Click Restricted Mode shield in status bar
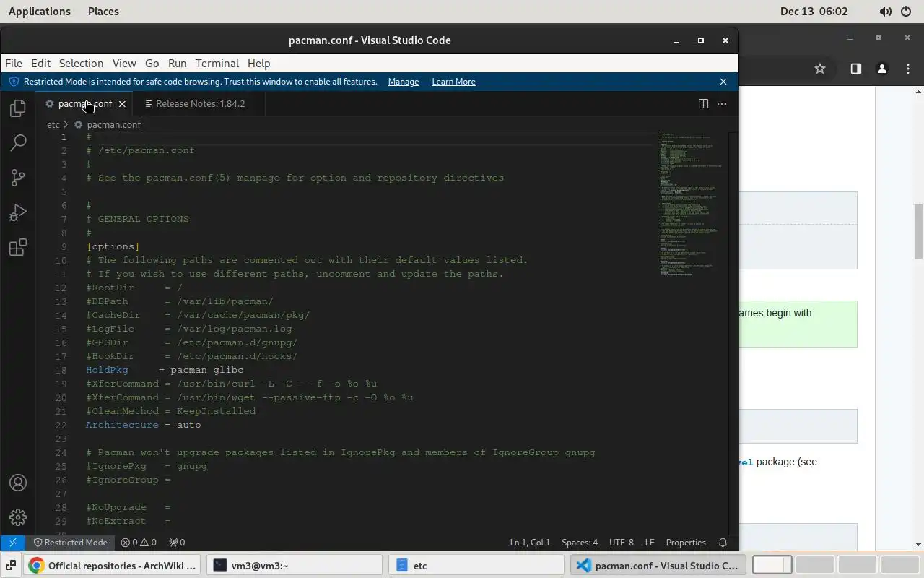 [x=70, y=543]
